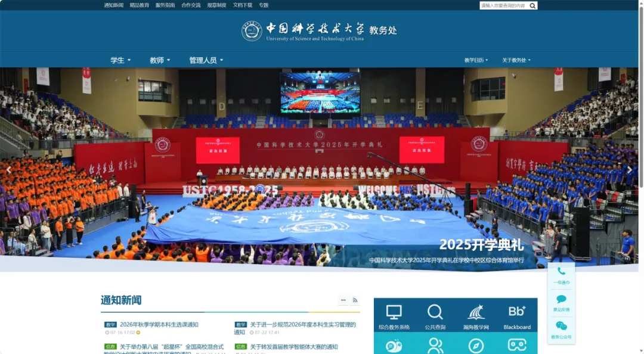
Task: Show previous carousel slide with left arrow
Action: point(8,170)
